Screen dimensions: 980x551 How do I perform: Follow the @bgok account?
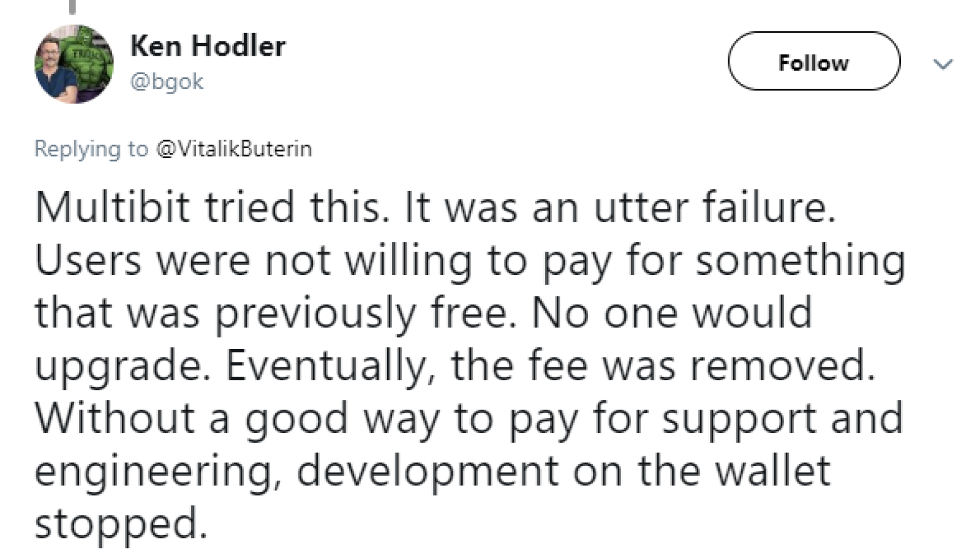814,61
